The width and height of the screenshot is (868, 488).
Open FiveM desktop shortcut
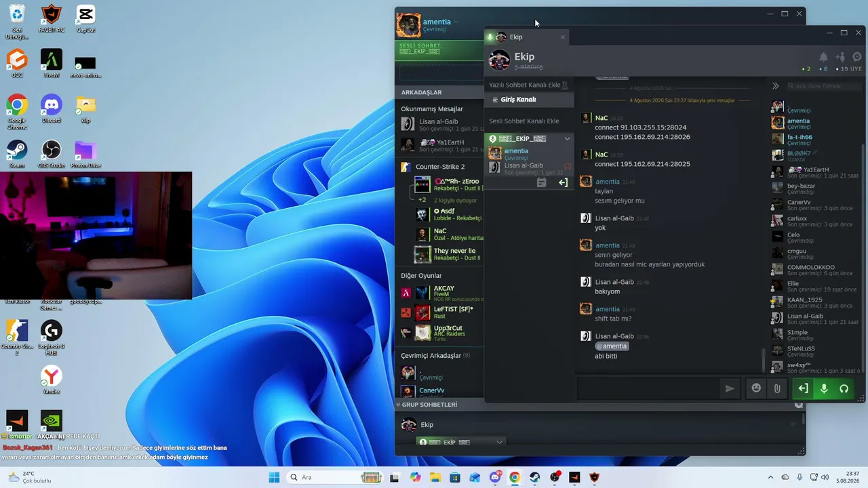52,63
